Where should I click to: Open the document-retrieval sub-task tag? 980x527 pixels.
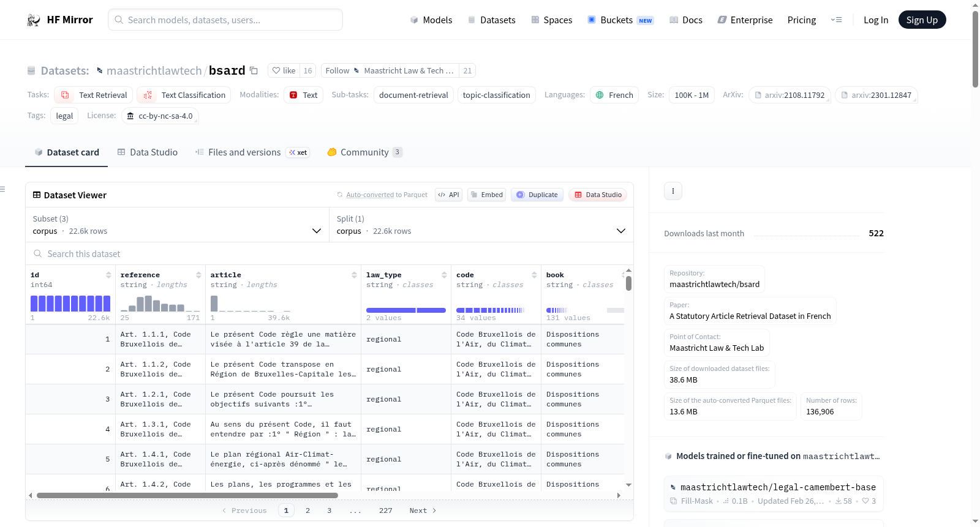click(413, 95)
